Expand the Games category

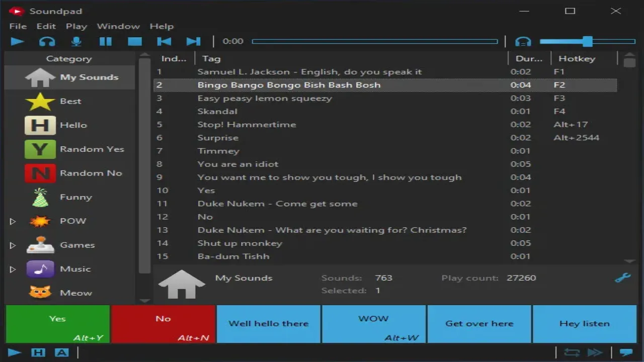pyautogui.click(x=13, y=245)
